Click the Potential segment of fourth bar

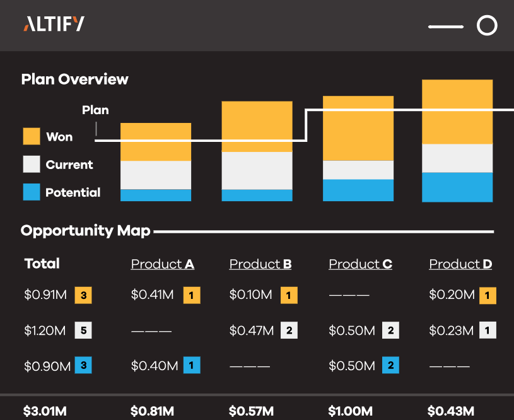coord(457,187)
